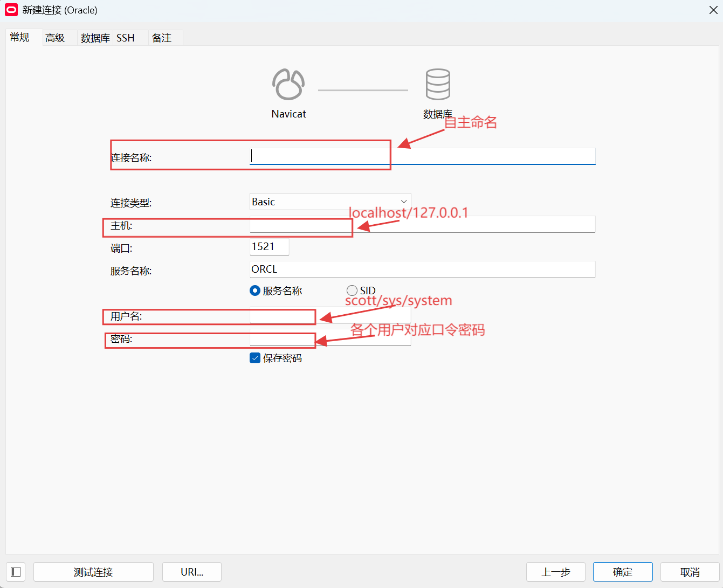This screenshot has height=588, width=723.
Task: Open the URI... button
Action: (192, 572)
